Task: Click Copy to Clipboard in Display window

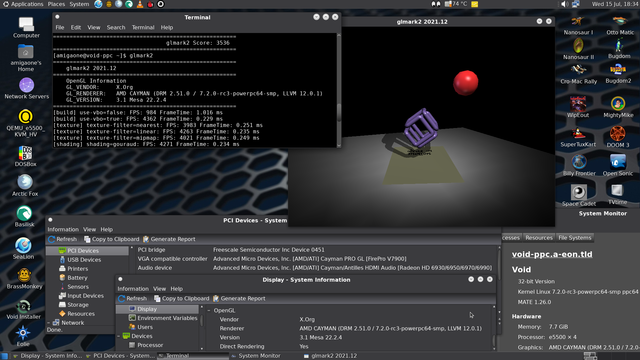Action: 181,298
